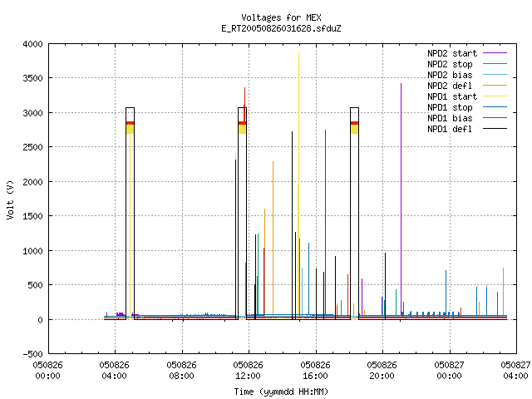Click the 050826 20:00 x-axis tick label
Viewport: 532px width, 399px height.
[382, 371]
